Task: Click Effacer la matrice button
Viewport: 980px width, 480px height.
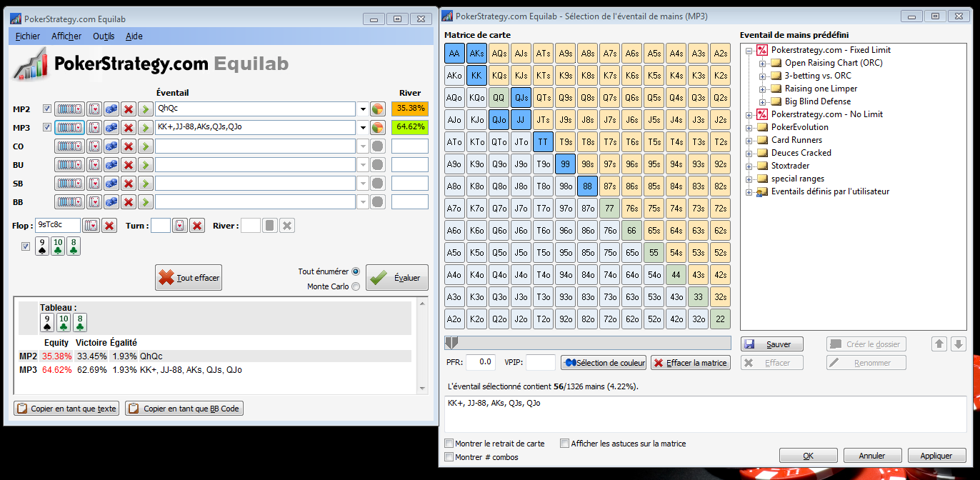Action: point(690,363)
